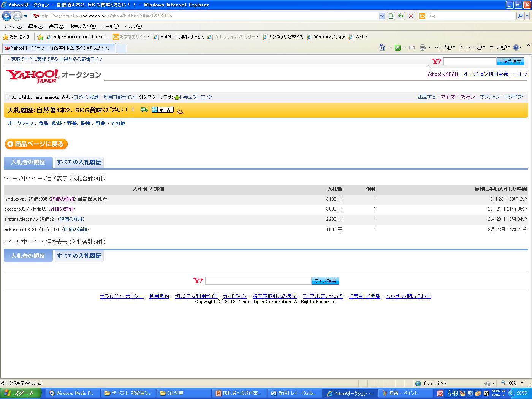Click the マイ・オークション link

[458, 97]
